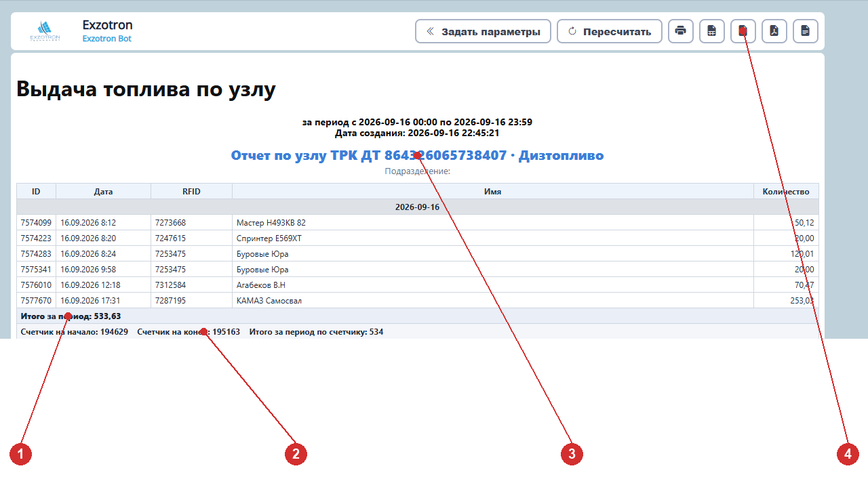Click the Пересчитать button

[x=610, y=31]
